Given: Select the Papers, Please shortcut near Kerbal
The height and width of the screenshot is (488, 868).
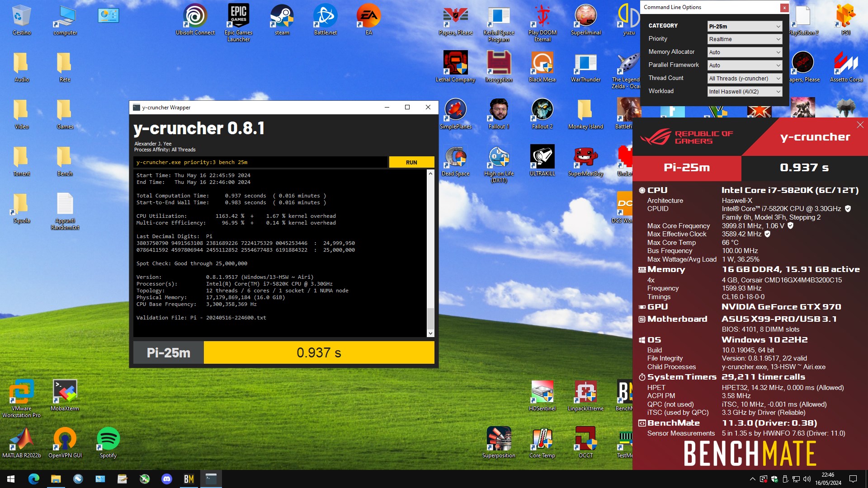Looking at the screenshot, I should (x=455, y=20).
